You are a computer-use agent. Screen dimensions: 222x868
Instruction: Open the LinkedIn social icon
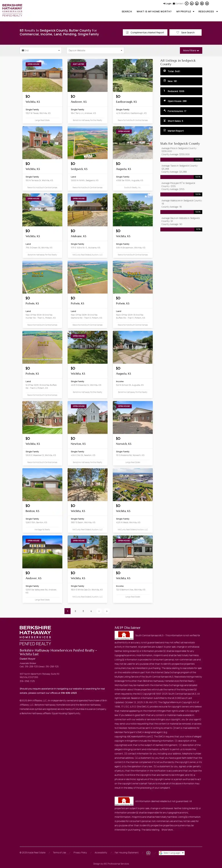point(192,3)
